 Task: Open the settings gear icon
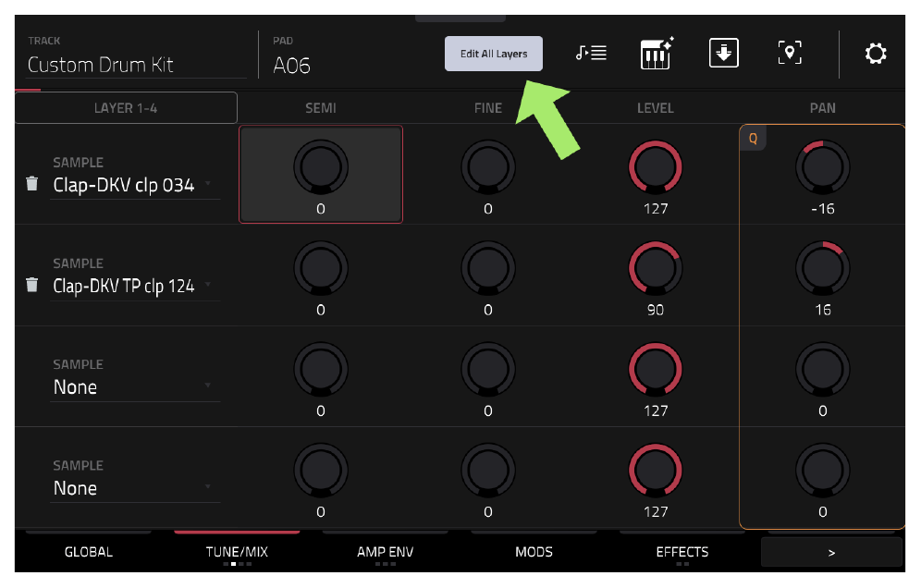point(875,54)
